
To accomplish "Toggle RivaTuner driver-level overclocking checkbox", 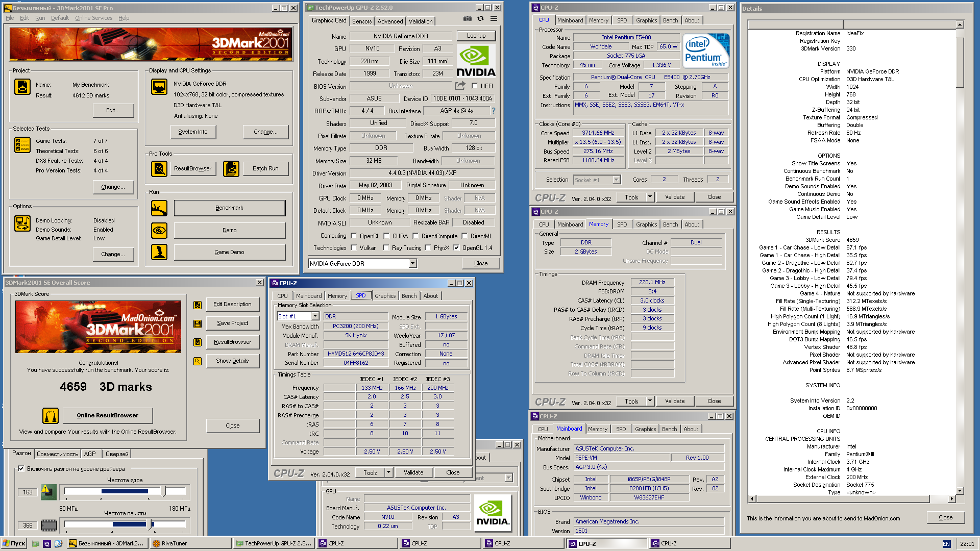I will point(21,468).
